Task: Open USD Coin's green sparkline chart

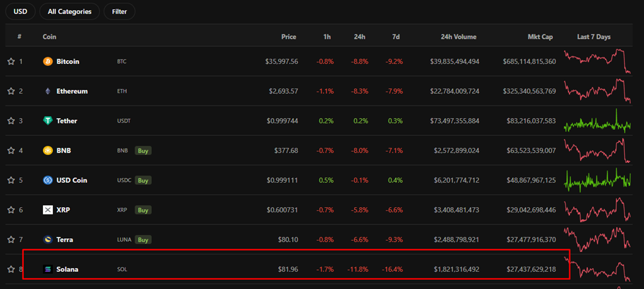Action: pyautogui.click(x=597, y=180)
